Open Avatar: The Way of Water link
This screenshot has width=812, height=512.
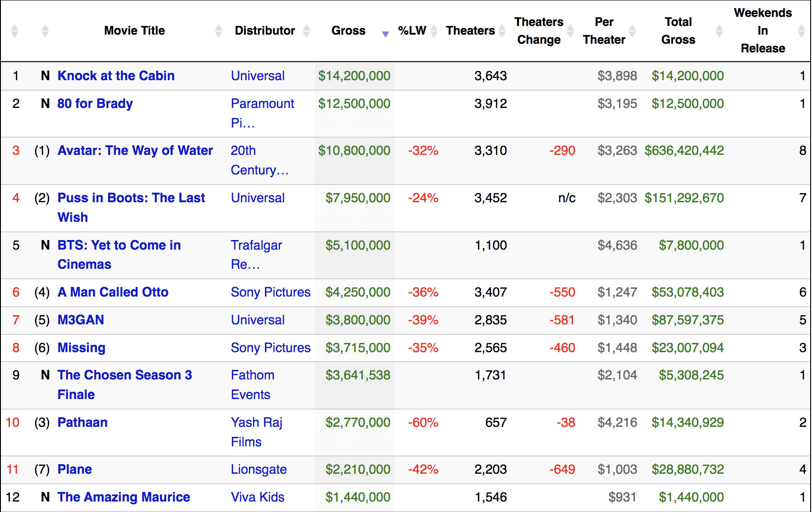pyautogui.click(x=135, y=150)
